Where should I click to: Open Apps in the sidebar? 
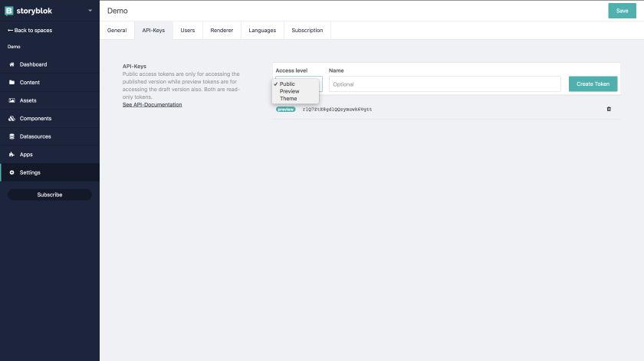coord(50,155)
